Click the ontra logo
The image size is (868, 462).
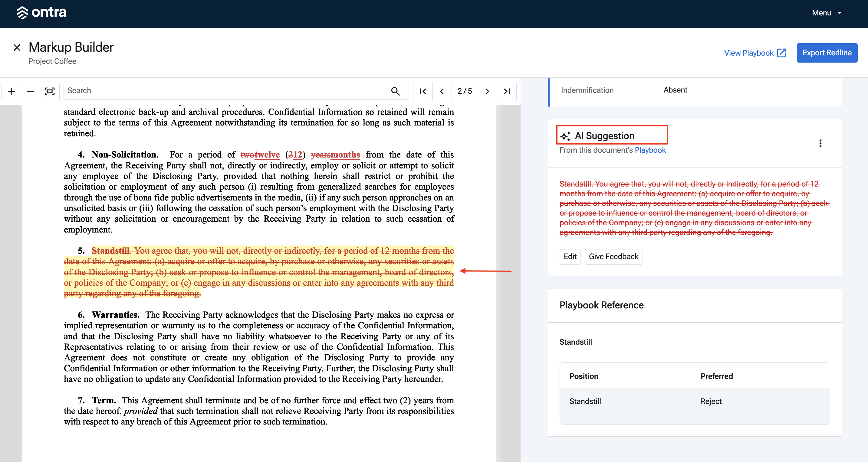click(41, 12)
